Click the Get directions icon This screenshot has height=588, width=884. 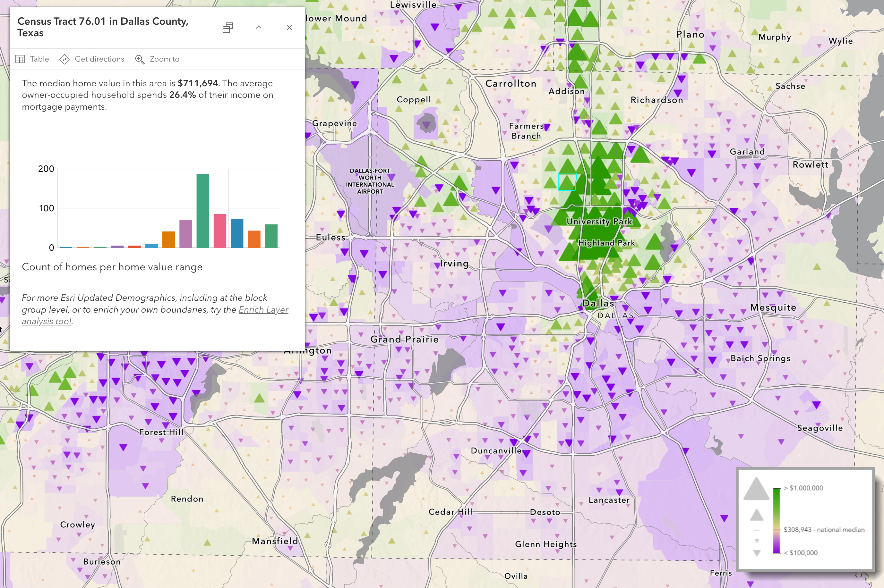pos(64,59)
